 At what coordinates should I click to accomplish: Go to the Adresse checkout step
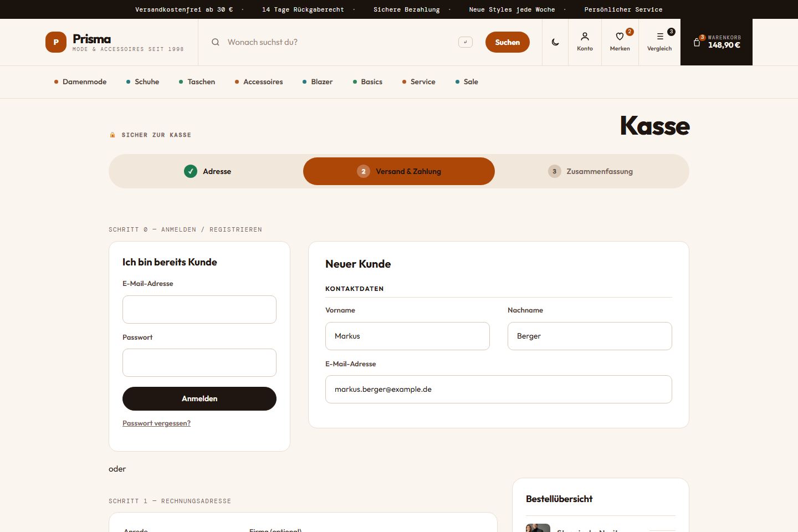207,171
